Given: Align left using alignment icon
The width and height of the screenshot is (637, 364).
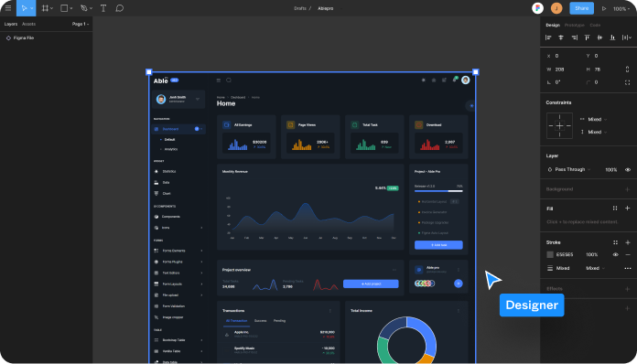Looking at the screenshot, I should (x=548, y=37).
